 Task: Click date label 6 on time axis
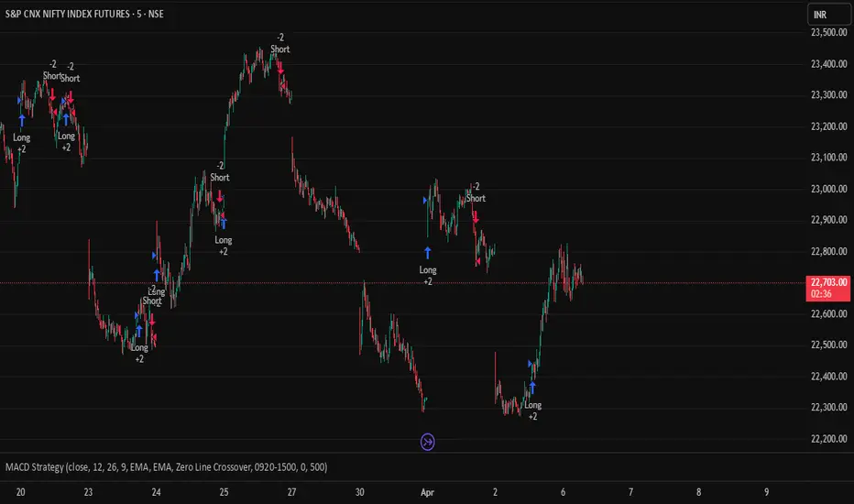click(564, 492)
